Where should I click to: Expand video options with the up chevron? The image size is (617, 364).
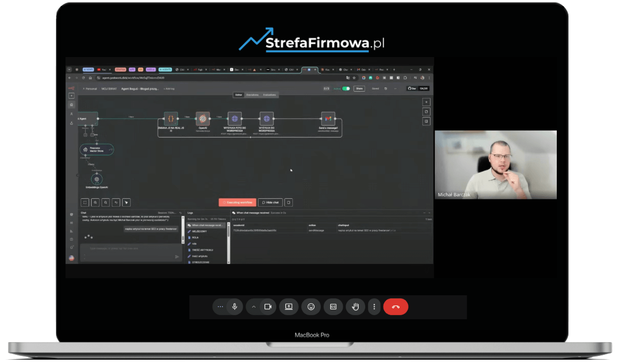click(x=254, y=306)
